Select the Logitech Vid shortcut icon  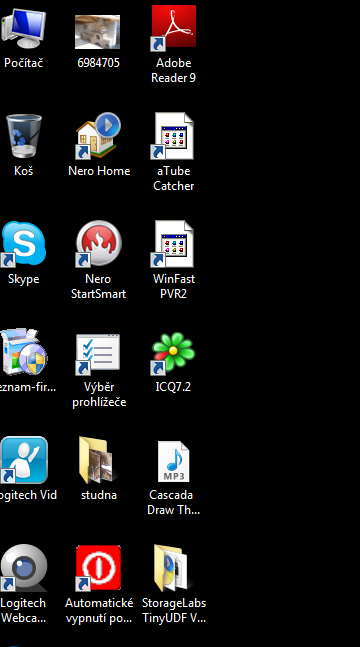tap(24, 460)
